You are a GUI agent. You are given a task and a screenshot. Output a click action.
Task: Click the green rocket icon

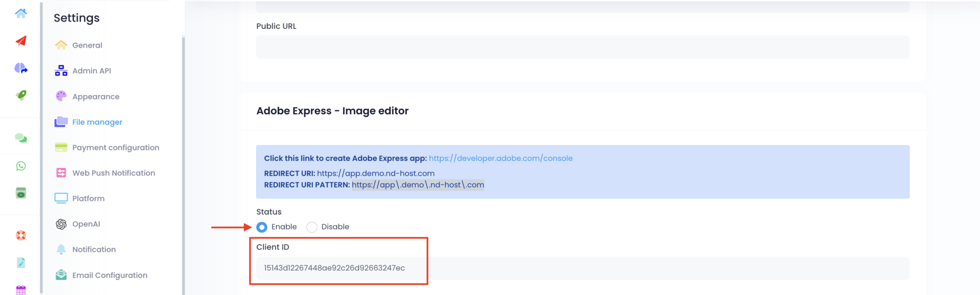point(21,95)
